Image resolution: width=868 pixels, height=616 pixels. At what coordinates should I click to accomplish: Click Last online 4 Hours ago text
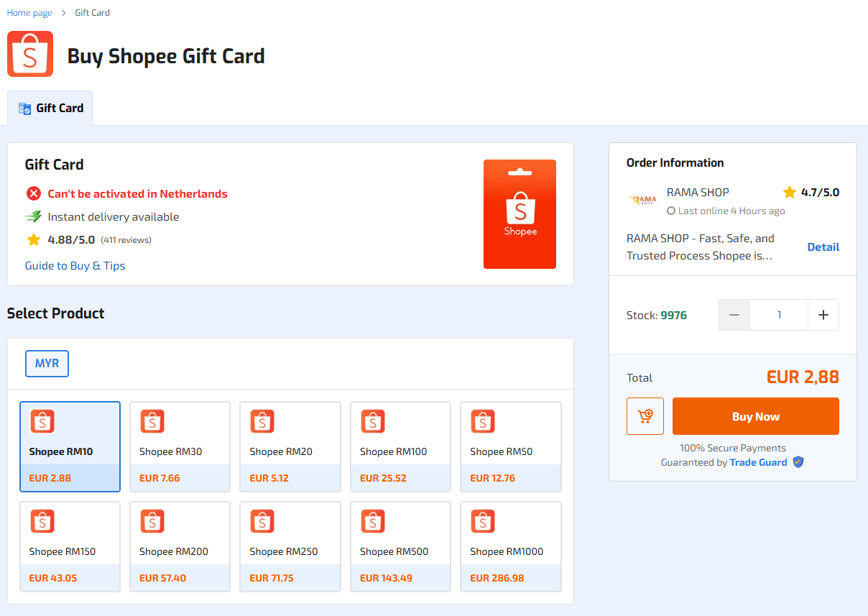(x=731, y=211)
